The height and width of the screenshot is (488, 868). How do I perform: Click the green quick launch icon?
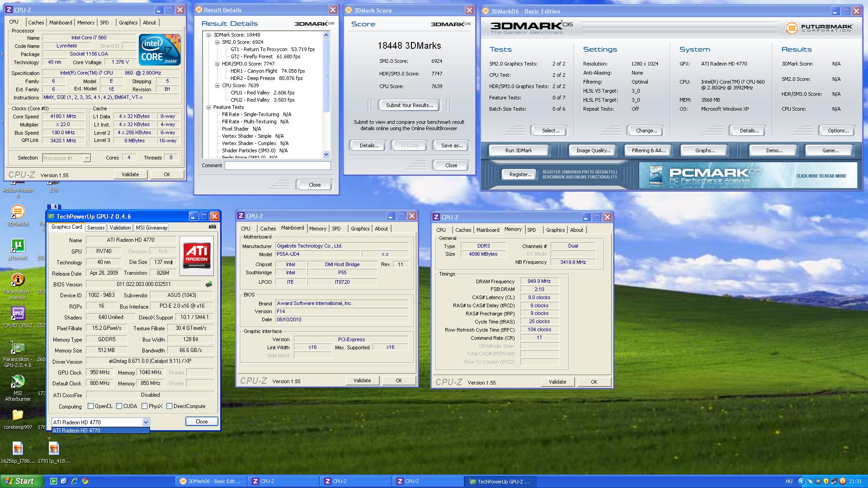click(53, 481)
